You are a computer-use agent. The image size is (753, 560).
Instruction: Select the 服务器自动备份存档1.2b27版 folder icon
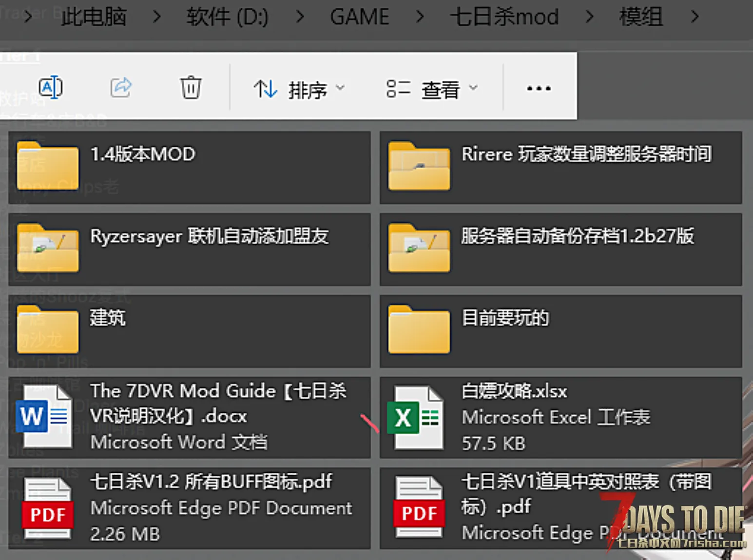click(x=419, y=248)
